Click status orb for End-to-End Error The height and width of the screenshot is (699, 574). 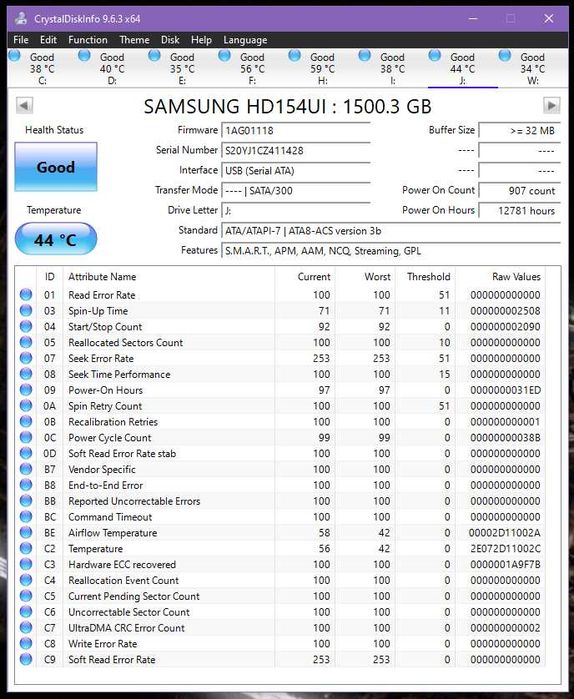(x=26, y=485)
